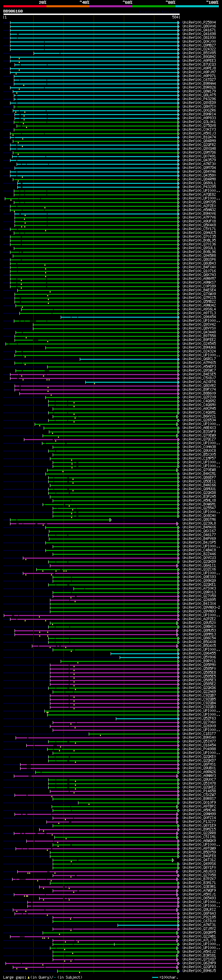The width and height of the screenshot is (222, 980).
Task: Click UniRef100_A7QE82 label
Action: (x=199, y=194)
